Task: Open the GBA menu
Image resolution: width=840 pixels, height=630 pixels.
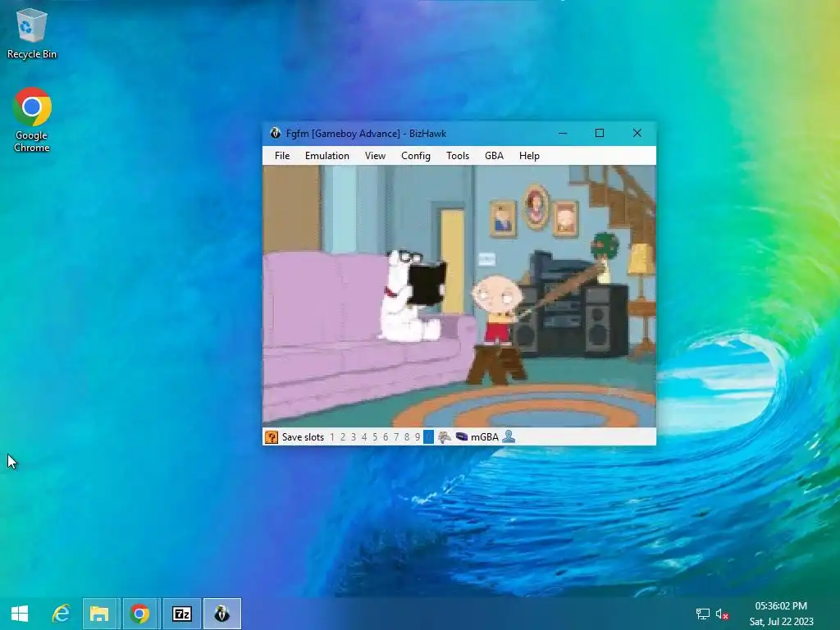Action: (x=494, y=156)
